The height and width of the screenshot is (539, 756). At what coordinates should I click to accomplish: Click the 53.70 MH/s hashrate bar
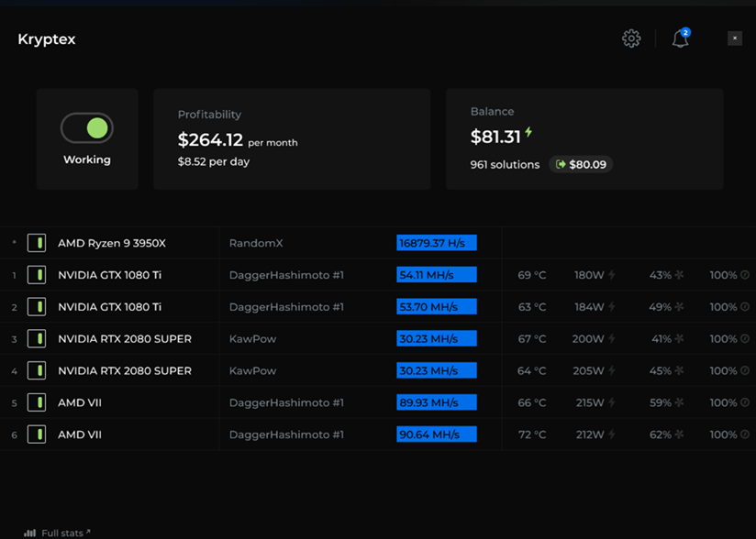(x=437, y=306)
